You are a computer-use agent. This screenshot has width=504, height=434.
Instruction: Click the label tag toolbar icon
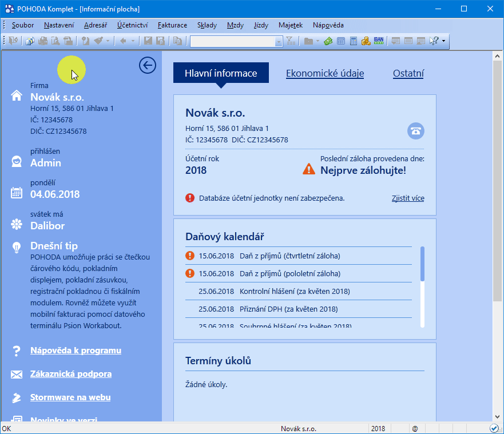coord(85,41)
